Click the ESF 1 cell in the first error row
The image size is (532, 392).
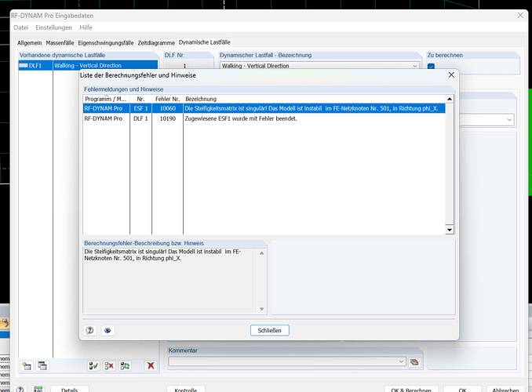coord(140,108)
